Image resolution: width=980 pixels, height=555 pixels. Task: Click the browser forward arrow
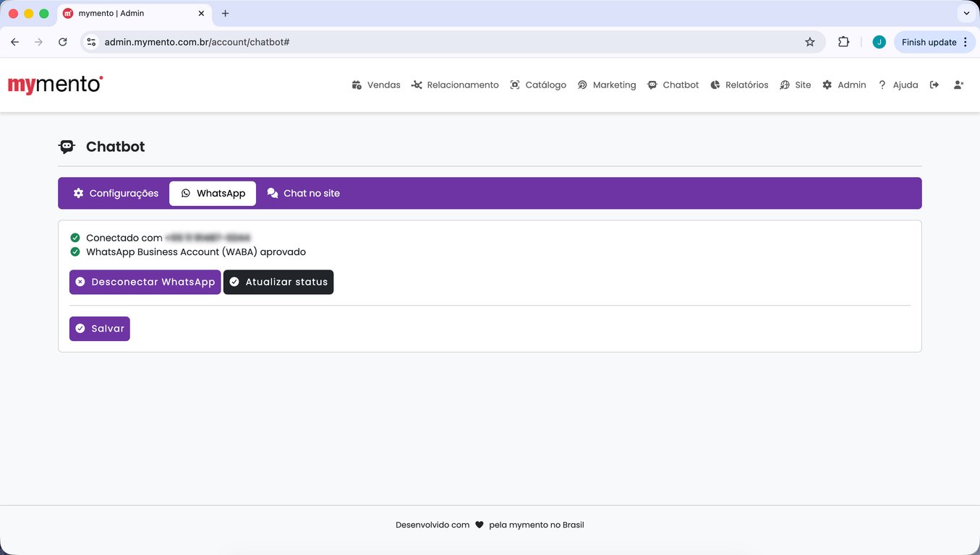(39, 42)
